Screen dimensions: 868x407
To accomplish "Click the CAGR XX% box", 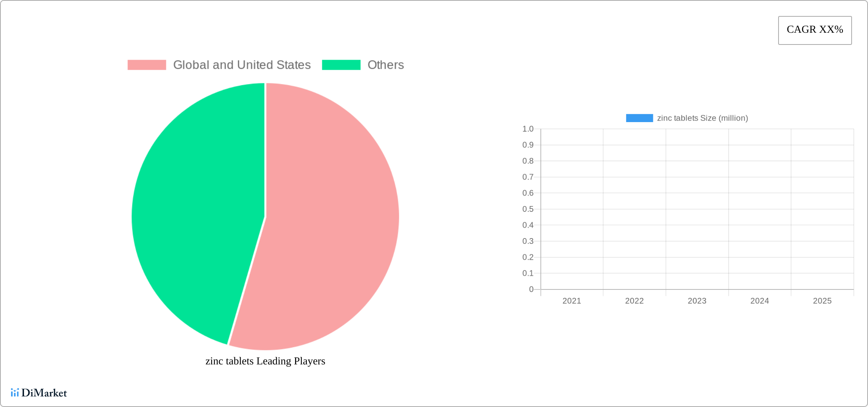I will pyautogui.click(x=815, y=30).
